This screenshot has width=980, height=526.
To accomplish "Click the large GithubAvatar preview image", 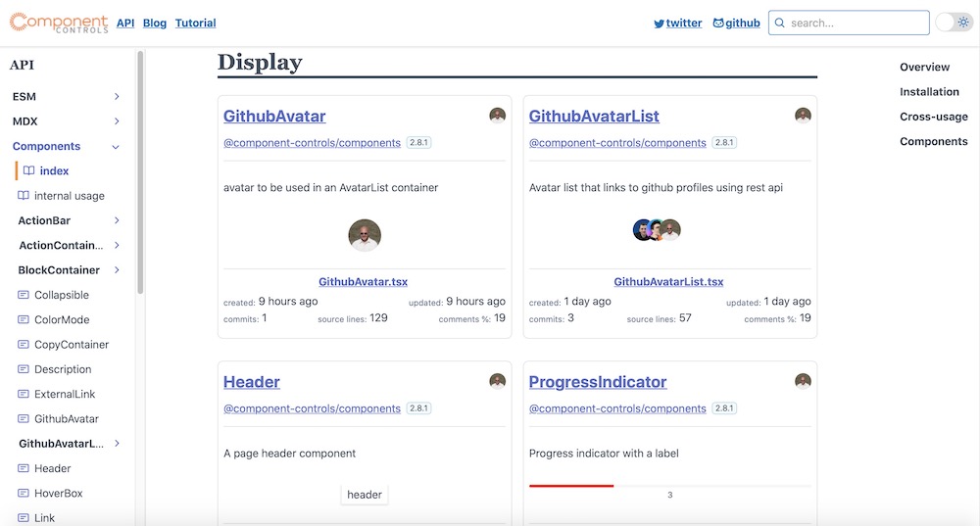I will tap(365, 235).
